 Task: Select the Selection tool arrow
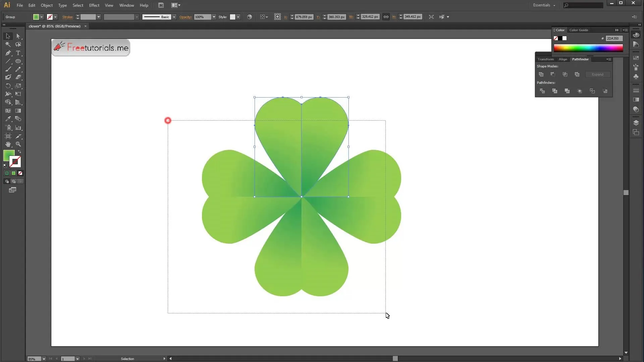(x=8, y=36)
